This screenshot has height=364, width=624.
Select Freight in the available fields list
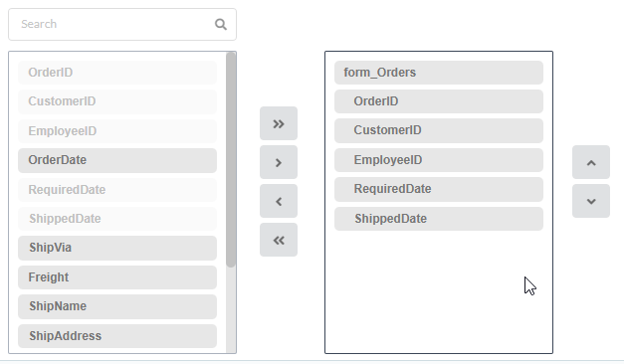pyautogui.click(x=117, y=277)
